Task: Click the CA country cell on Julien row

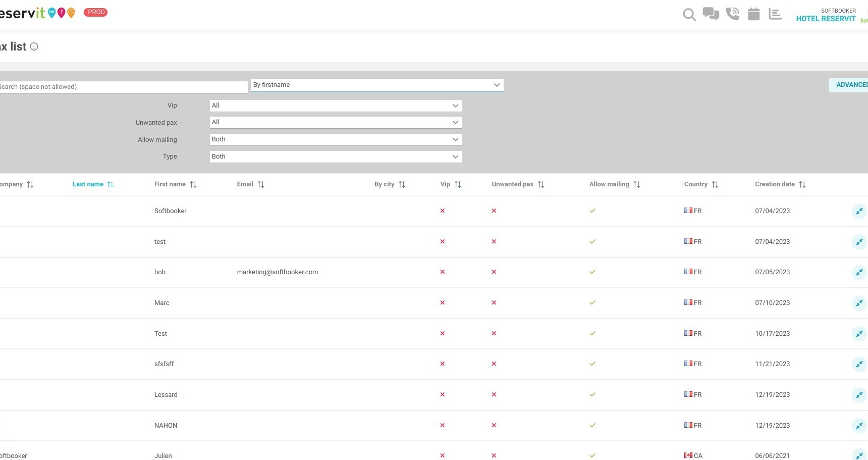Action: click(x=693, y=455)
